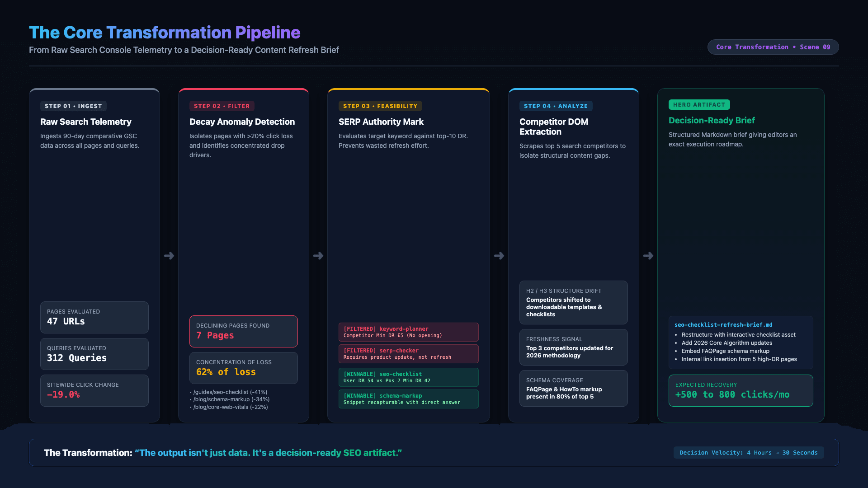Screen dimensions: 868x488
Task: Select the Sitewide Click Change -19.0% box
Action: [94, 390]
